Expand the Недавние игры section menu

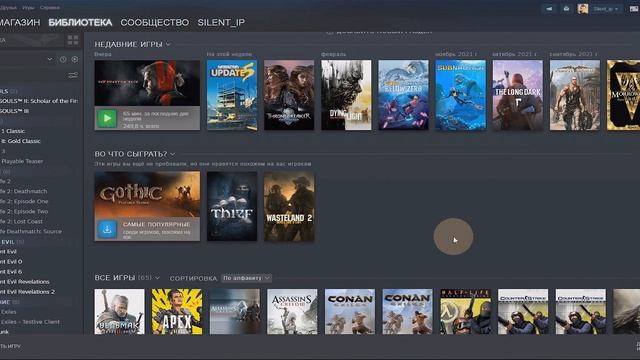(168, 44)
